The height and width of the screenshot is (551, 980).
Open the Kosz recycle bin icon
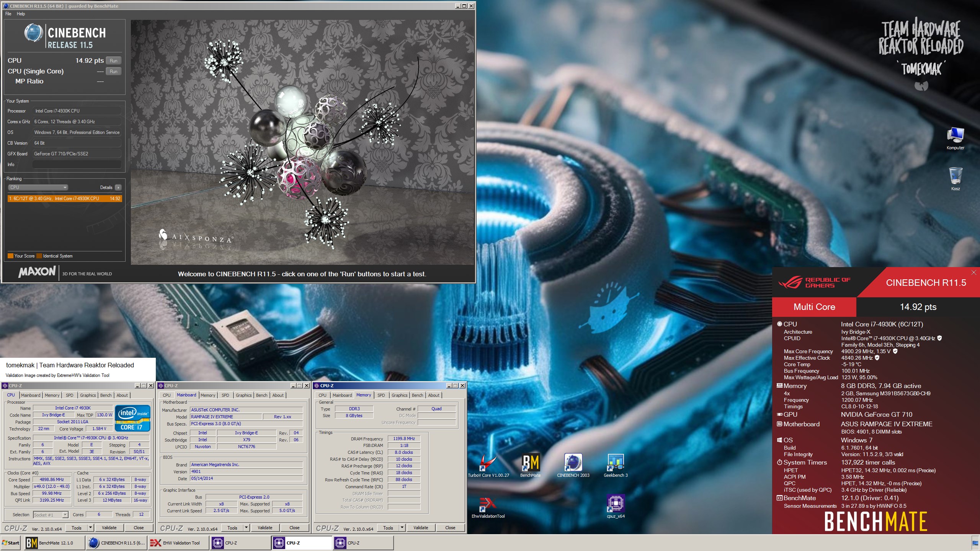(955, 179)
